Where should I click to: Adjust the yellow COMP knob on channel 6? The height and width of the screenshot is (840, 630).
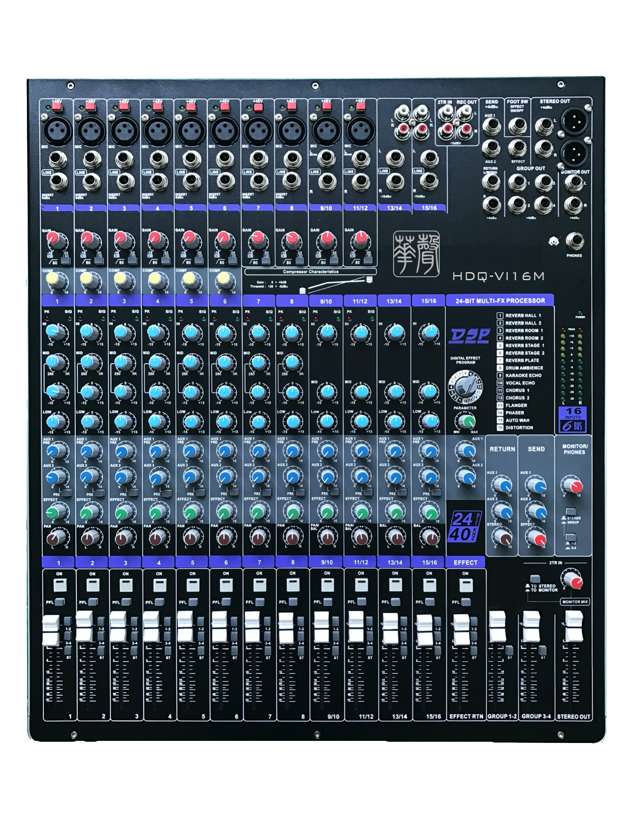tap(224, 280)
